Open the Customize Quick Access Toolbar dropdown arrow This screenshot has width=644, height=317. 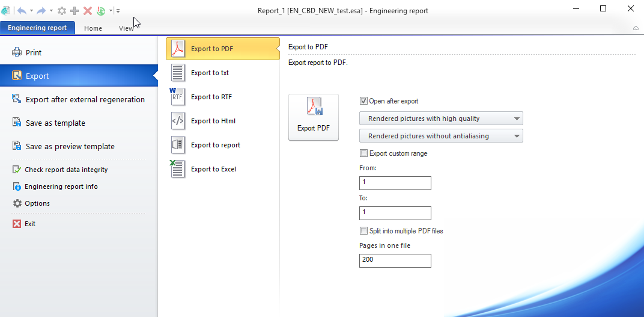118,11
